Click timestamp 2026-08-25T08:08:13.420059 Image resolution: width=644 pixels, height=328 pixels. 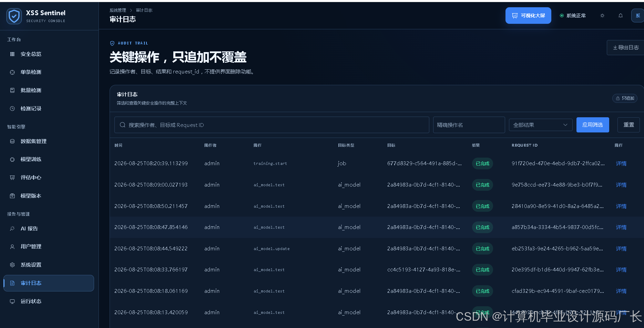coord(151,312)
